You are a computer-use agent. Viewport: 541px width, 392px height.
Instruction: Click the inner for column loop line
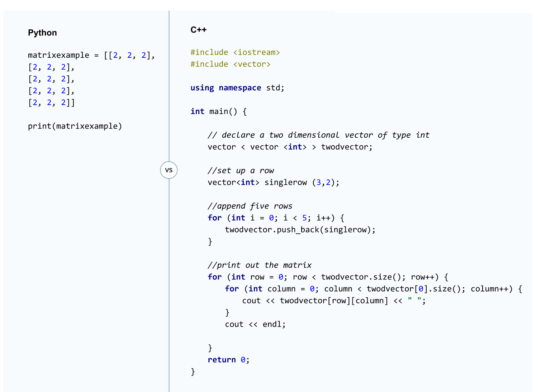tap(373, 289)
